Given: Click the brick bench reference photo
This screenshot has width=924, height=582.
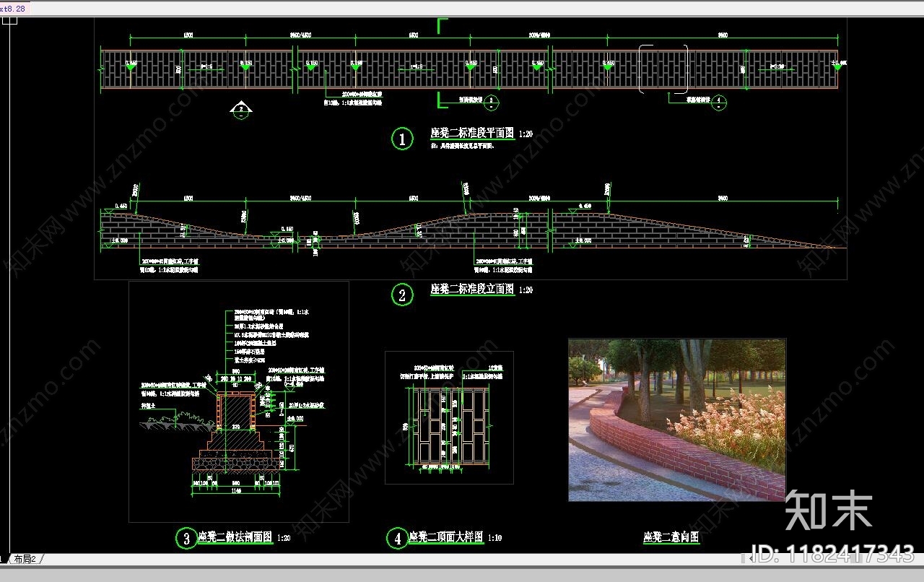Looking at the screenshot, I should (677, 420).
